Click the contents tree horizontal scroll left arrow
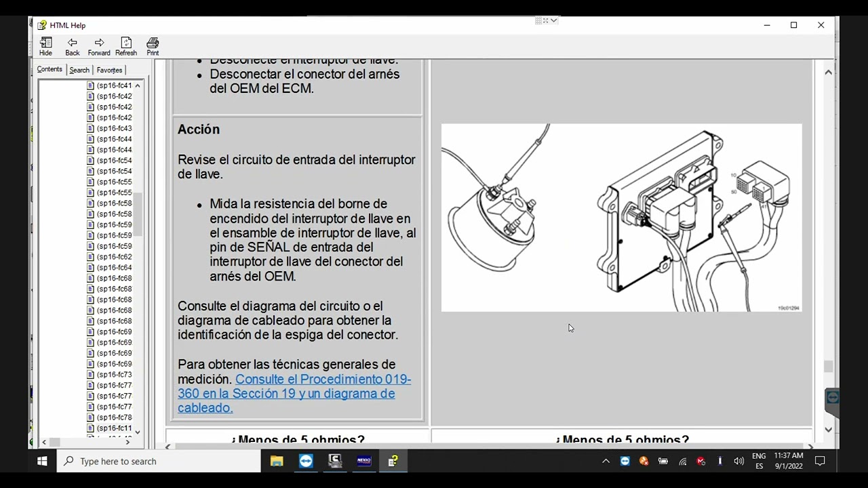868x488 pixels. point(44,442)
